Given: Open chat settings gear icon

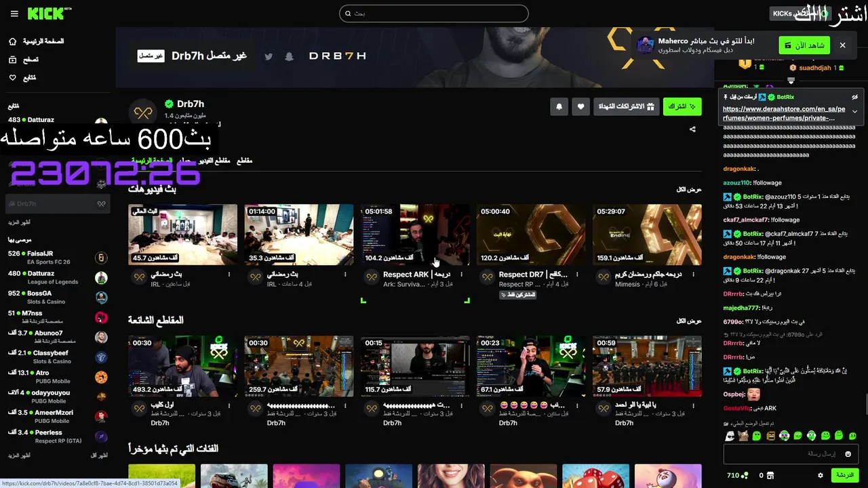Looking at the screenshot, I should click(821, 476).
